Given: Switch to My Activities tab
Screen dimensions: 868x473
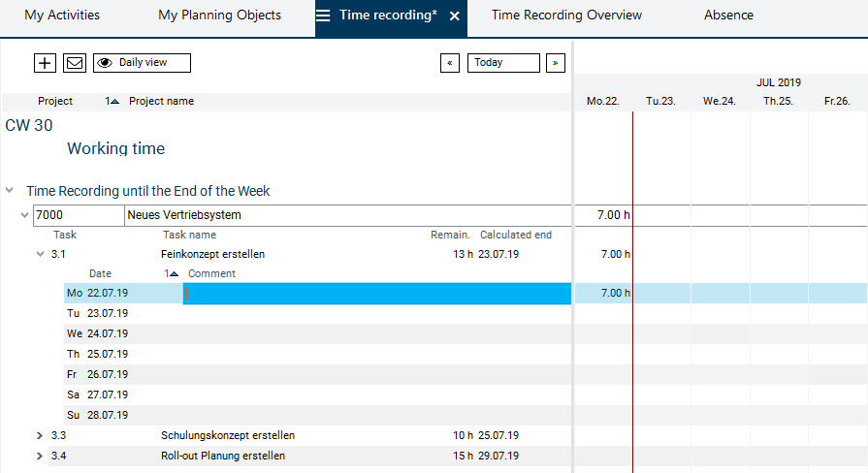Looking at the screenshot, I should (x=62, y=16).
